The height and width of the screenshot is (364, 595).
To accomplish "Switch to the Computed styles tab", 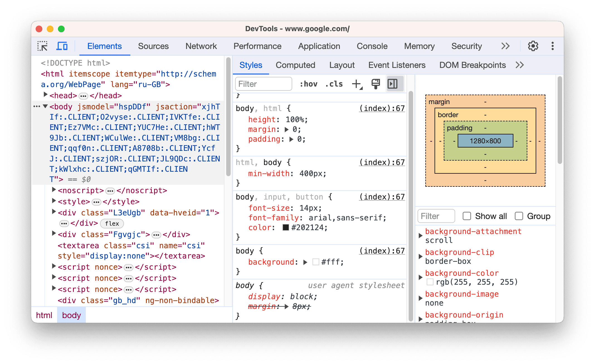I will coord(295,65).
